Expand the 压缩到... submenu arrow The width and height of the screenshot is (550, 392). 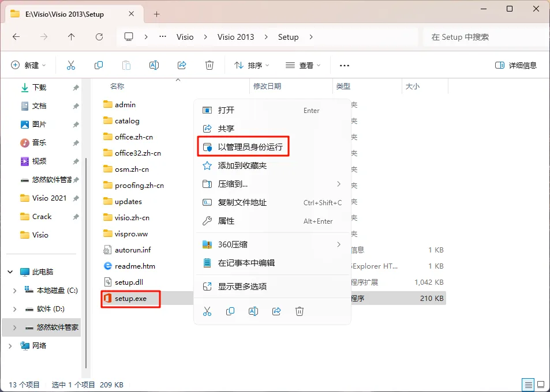(x=339, y=184)
